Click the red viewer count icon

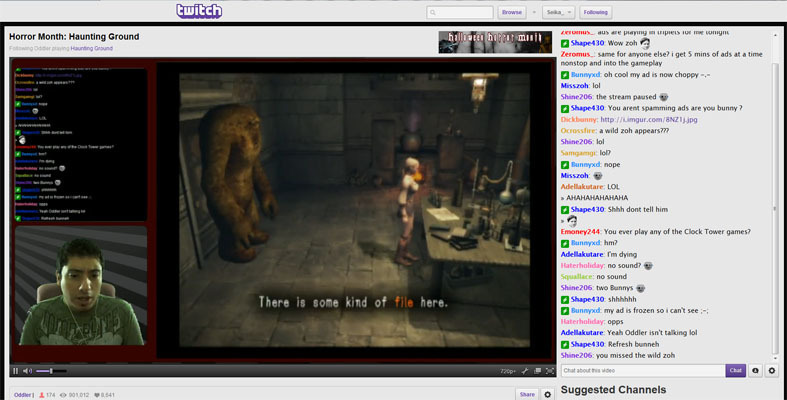coord(42,395)
